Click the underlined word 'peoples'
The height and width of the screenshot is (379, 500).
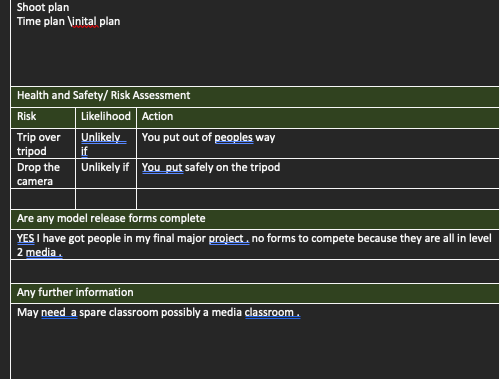point(234,137)
